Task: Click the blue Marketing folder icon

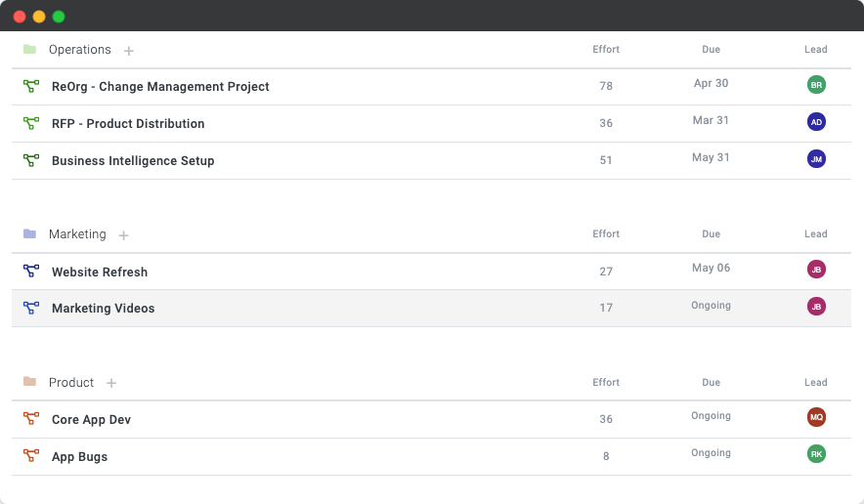Action: [29, 234]
